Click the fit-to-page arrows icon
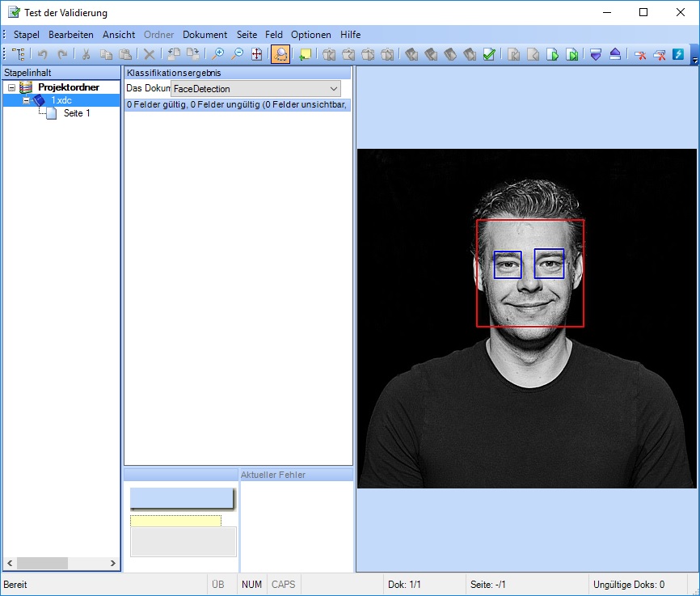The width and height of the screenshot is (700, 596). click(256, 54)
